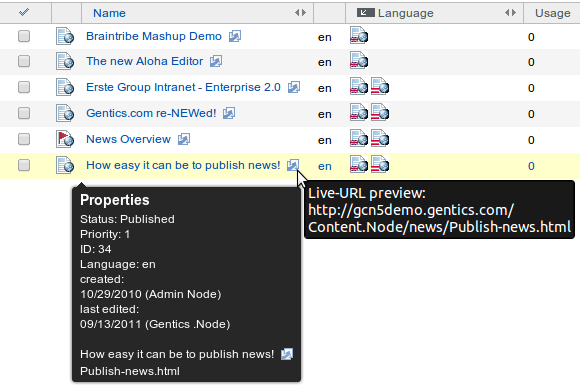
Task: Check the box for How easy it can be row
Action: pyautogui.click(x=24, y=165)
